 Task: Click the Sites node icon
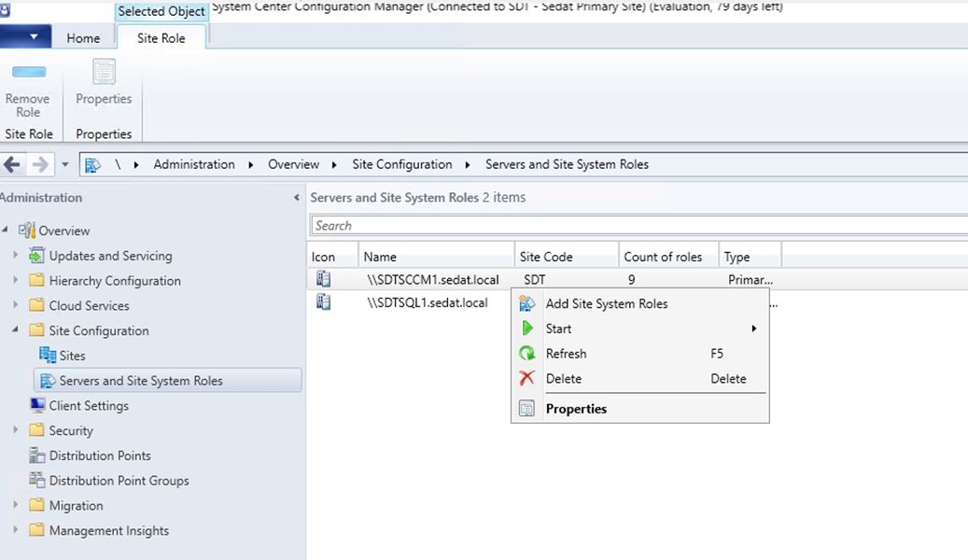pos(48,355)
